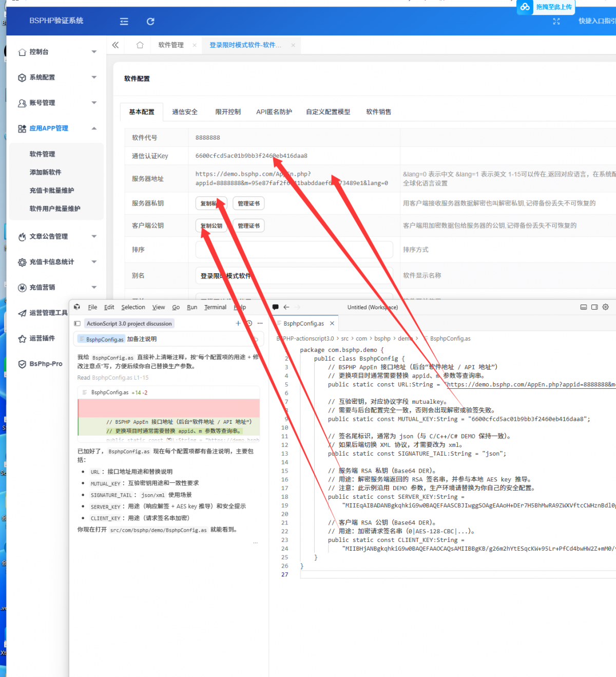The height and width of the screenshot is (677, 616).
Task: Close the 软件管理 tab
Action: click(195, 45)
